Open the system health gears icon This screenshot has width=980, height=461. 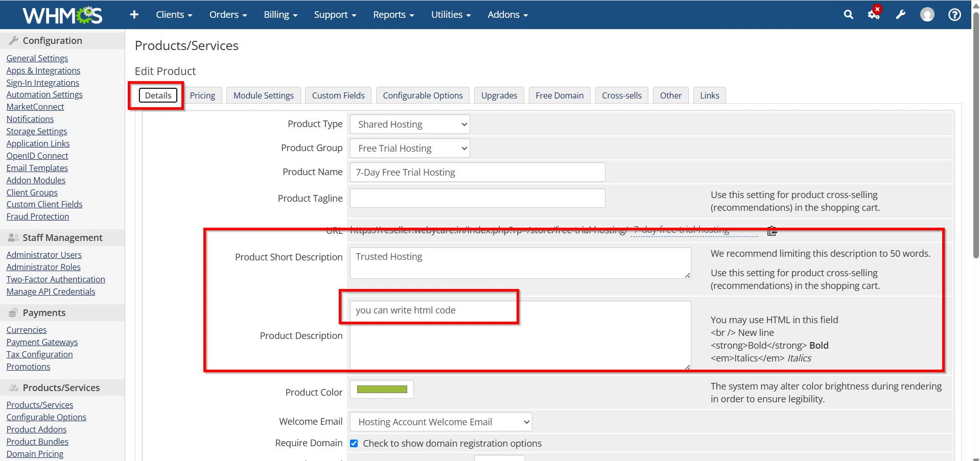pyautogui.click(x=874, y=14)
